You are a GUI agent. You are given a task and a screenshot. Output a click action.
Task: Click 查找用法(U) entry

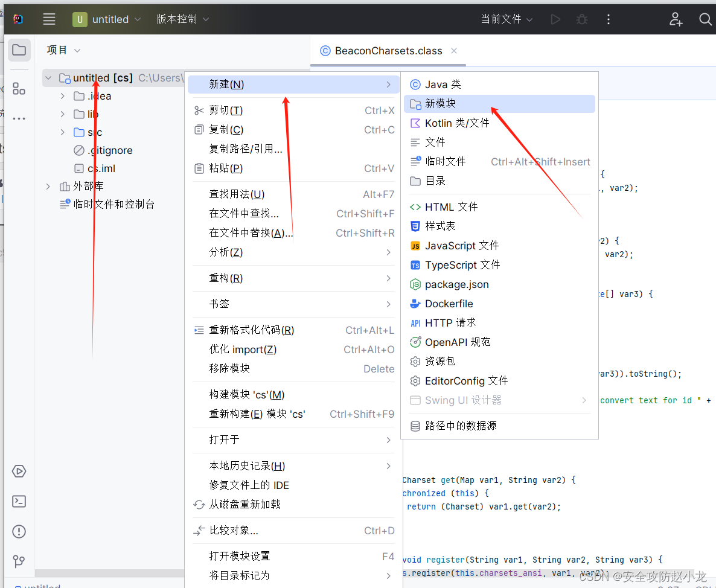point(293,194)
